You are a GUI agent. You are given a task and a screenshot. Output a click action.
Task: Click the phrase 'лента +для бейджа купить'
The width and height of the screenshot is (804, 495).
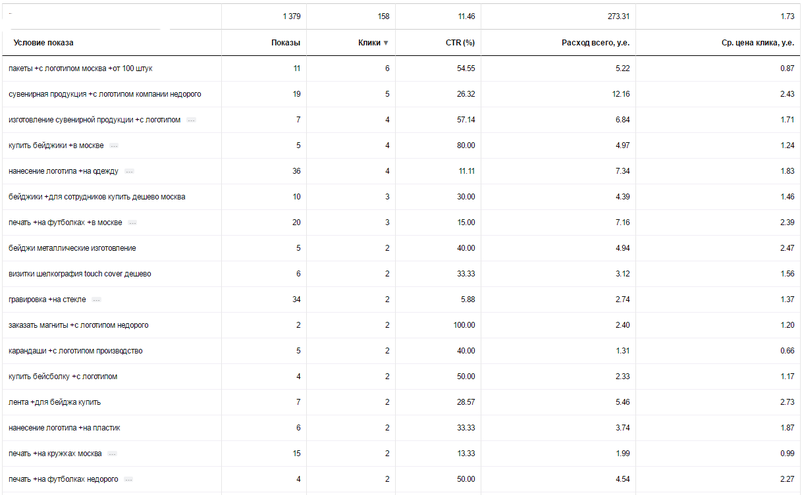[x=54, y=402]
